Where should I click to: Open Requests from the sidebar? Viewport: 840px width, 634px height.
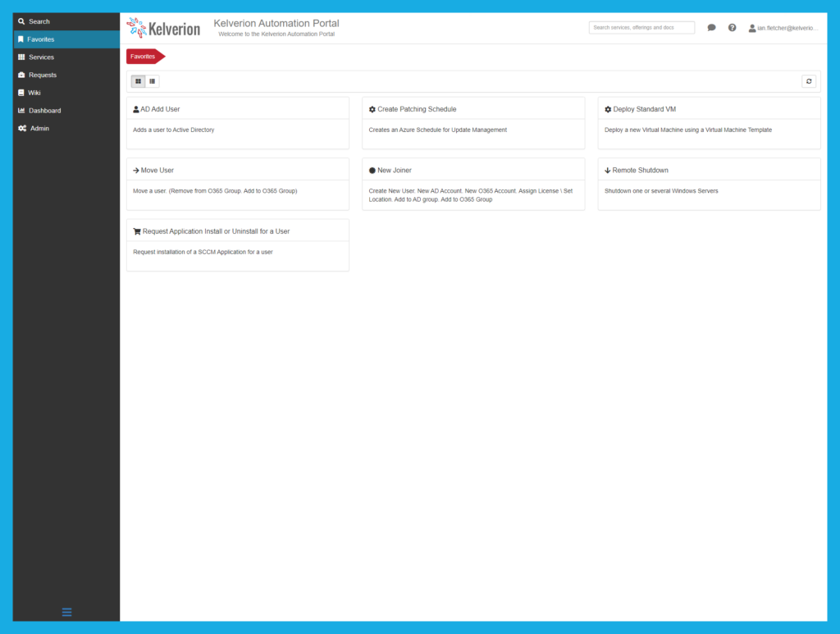pyautogui.click(x=66, y=75)
